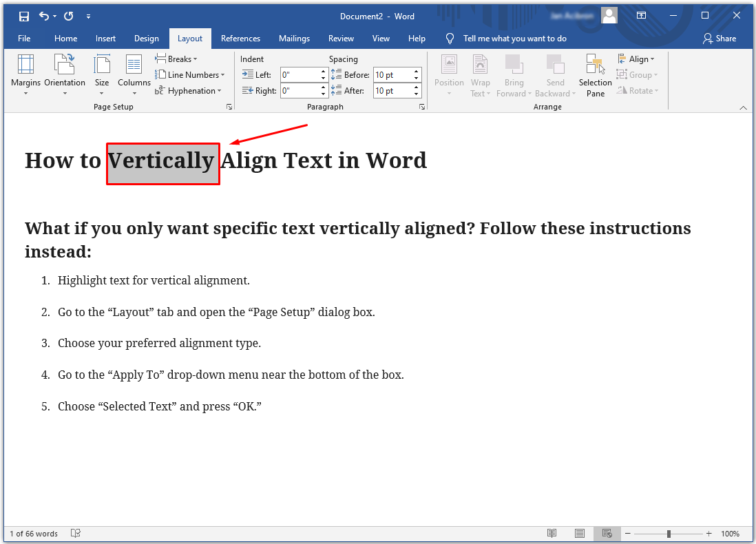Click the Share button
This screenshot has width=756, height=544.
[x=720, y=39]
